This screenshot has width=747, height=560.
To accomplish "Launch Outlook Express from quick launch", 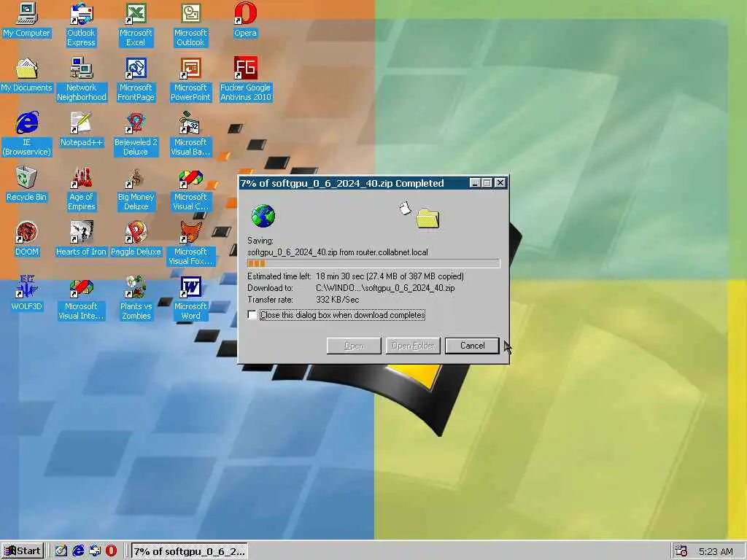I will coord(94,551).
